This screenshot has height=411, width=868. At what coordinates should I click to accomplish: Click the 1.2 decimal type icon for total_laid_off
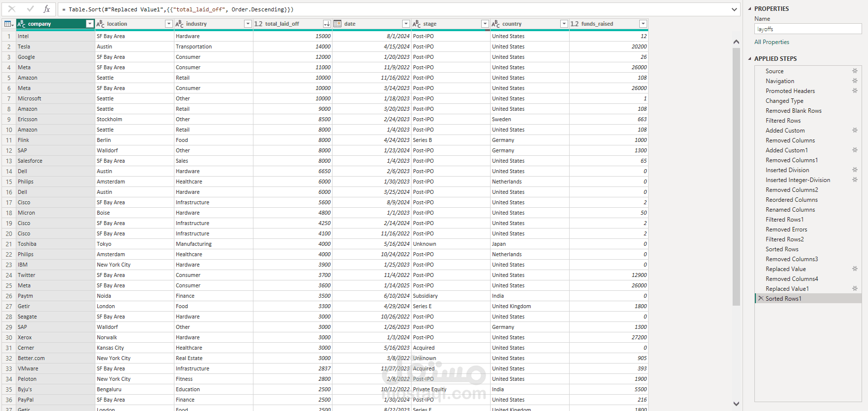pos(258,24)
